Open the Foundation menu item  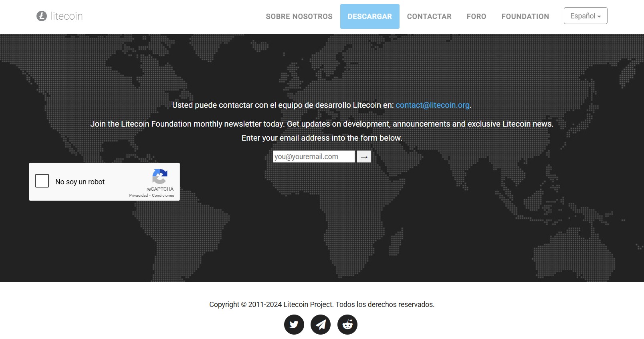(525, 16)
